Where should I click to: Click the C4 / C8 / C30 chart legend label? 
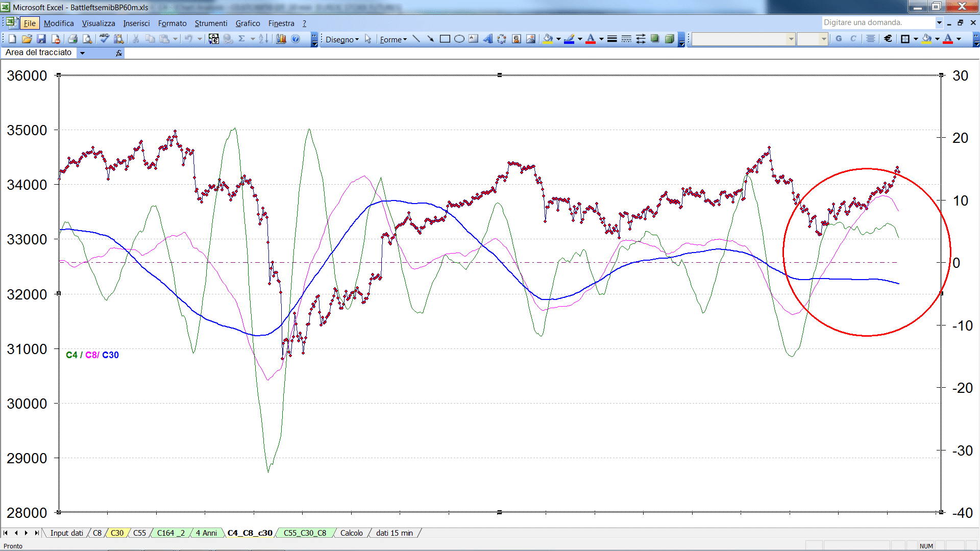pyautogui.click(x=92, y=355)
